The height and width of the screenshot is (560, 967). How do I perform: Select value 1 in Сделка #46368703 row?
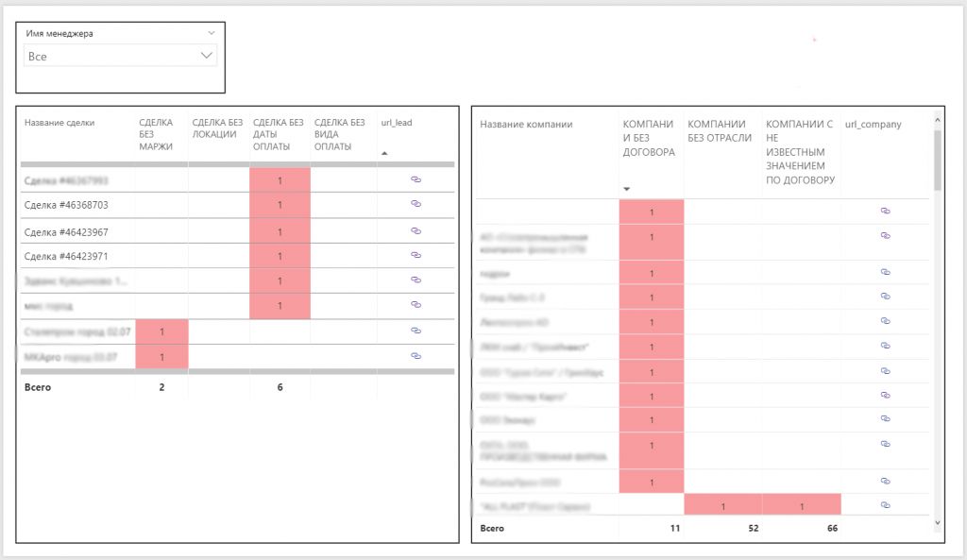click(280, 205)
